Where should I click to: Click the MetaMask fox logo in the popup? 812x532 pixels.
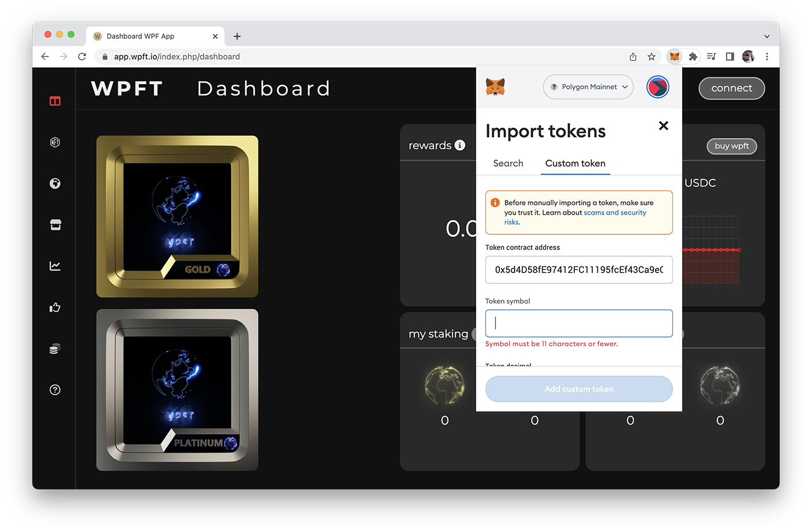pos(495,87)
